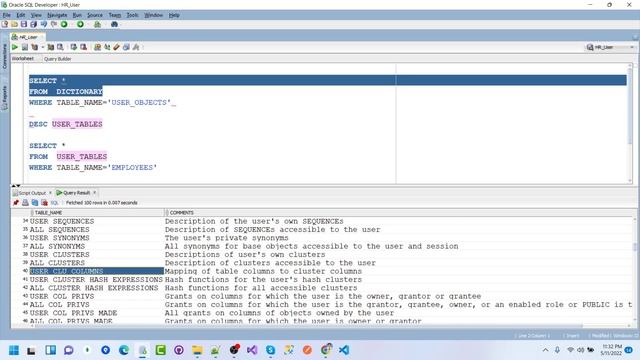Click the delete row icon in Query Result toolbar
The height and width of the screenshot is (360, 640).
click(44, 203)
